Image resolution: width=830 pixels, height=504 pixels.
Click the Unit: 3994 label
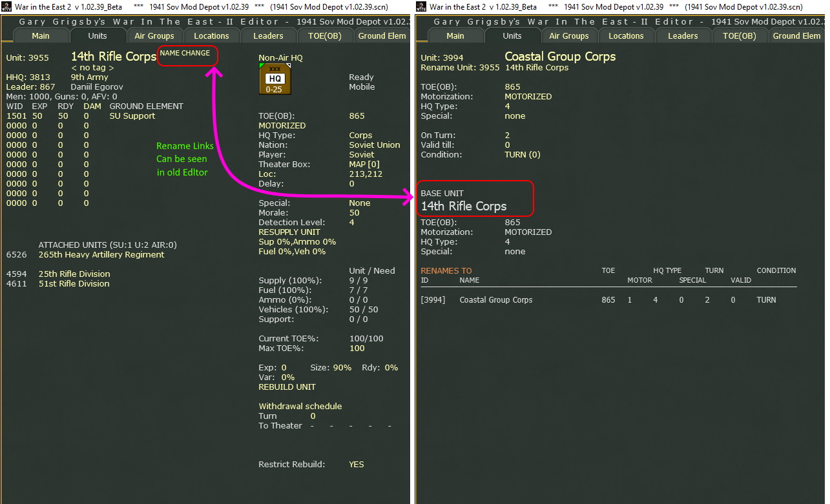pyautogui.click(x=442, y=58)
